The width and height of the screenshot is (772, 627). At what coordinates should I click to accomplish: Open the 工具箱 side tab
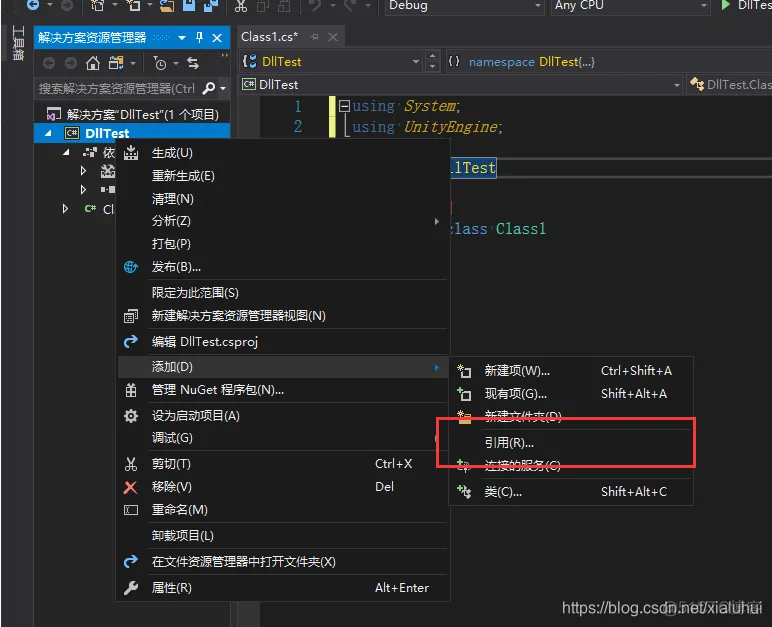[18, 44]
